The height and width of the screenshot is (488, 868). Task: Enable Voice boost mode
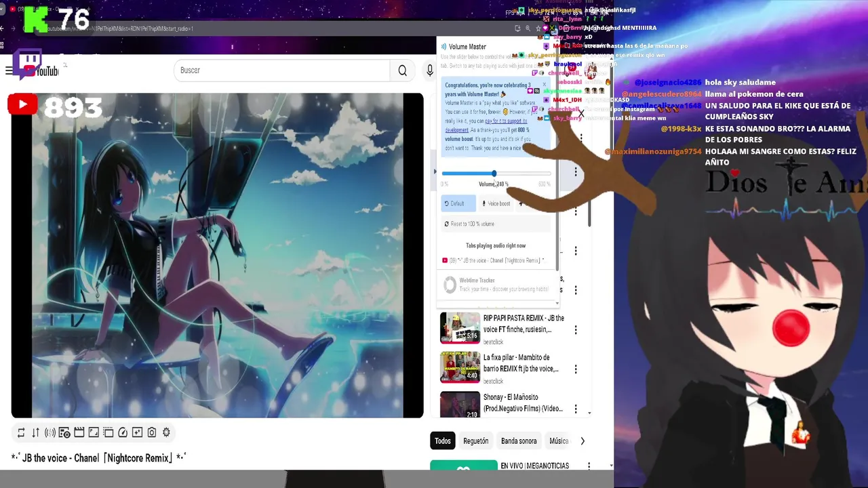(x=496, y=203)
